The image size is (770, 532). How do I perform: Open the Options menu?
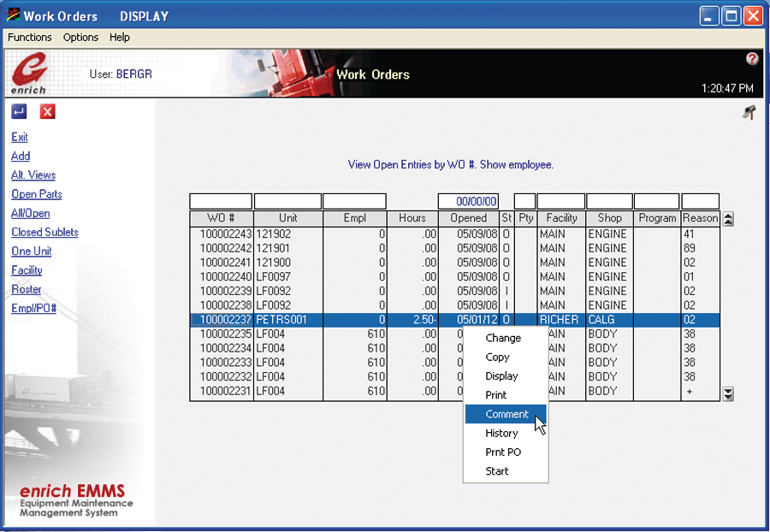point(80,37)
